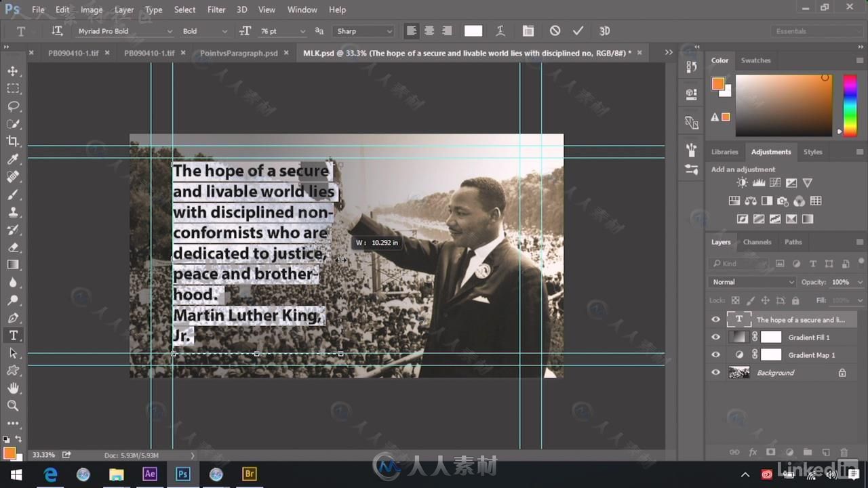868x488 pixels.
Task: Click the foreground color swatch in Color panel
Action: pos(717,84)
